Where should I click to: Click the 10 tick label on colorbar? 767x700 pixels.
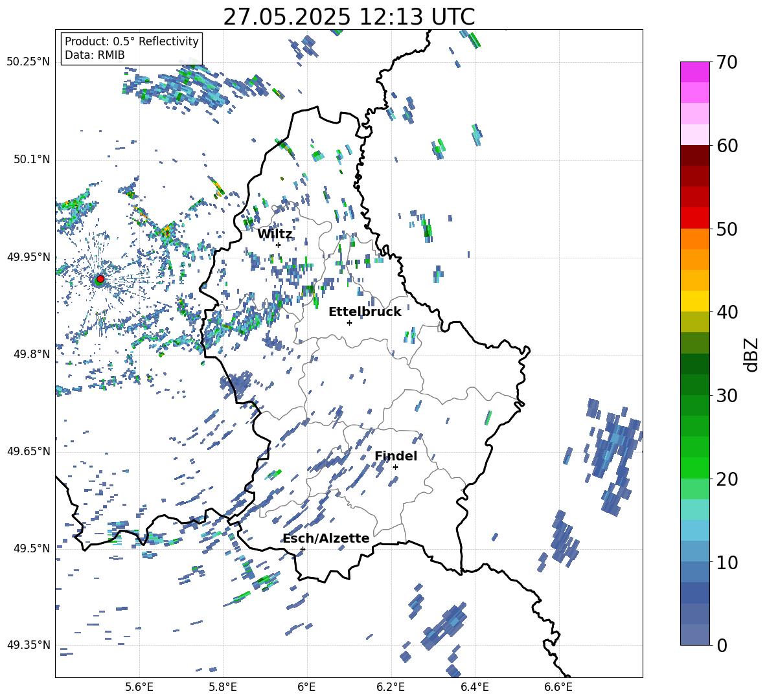tap(727, 562)
